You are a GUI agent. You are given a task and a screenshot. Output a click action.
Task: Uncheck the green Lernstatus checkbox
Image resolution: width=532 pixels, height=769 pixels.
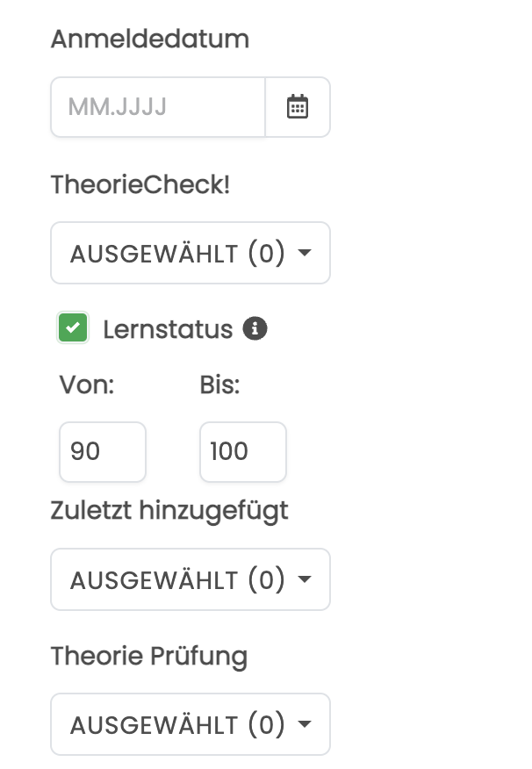pos(73,327)
